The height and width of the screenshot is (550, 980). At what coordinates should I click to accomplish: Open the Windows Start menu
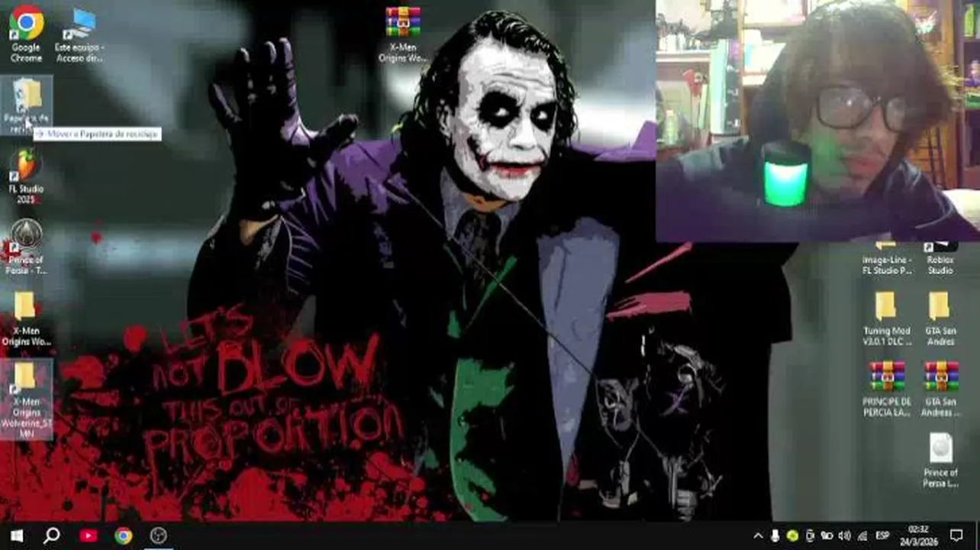[x=17, y=535]
